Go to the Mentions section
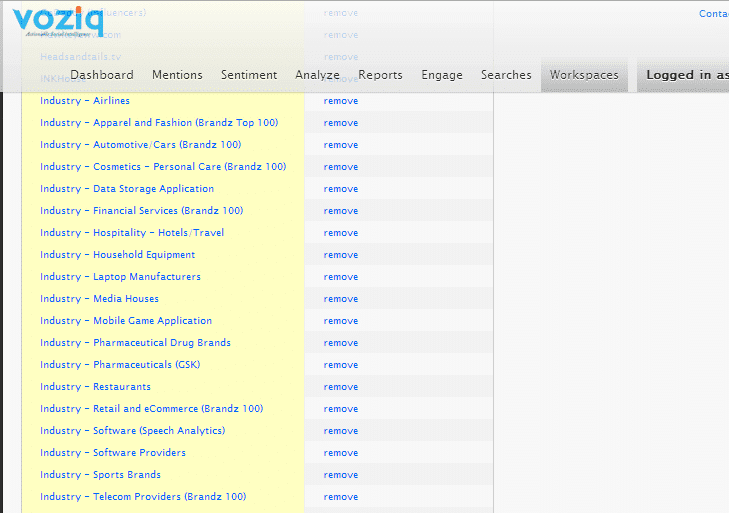 (x=177, y=75)
